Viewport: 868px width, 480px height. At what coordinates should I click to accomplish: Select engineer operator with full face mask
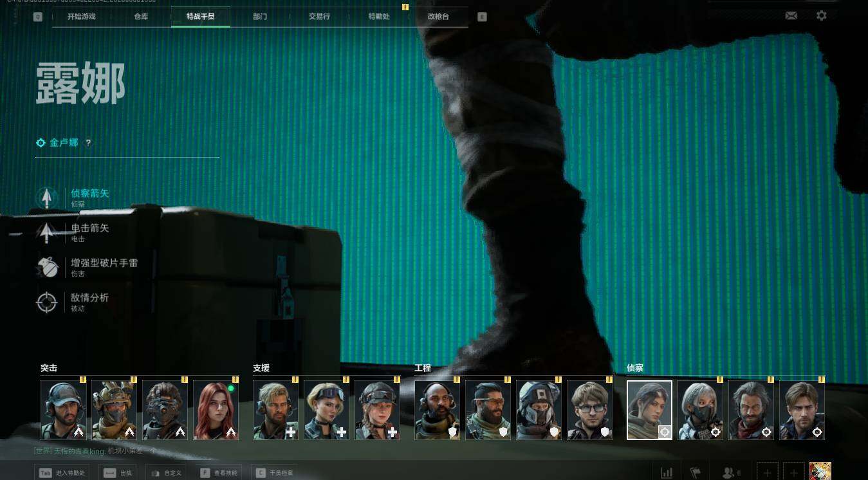tap(539, 410)
